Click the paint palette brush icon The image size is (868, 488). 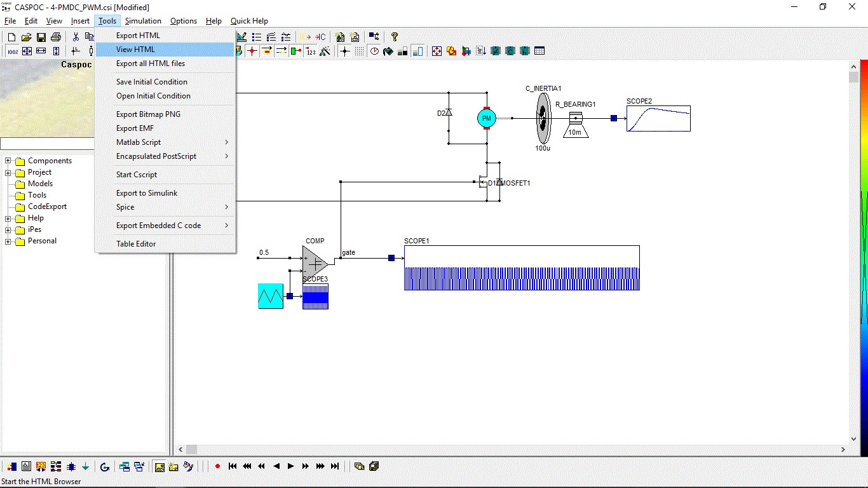pos(187,466)
